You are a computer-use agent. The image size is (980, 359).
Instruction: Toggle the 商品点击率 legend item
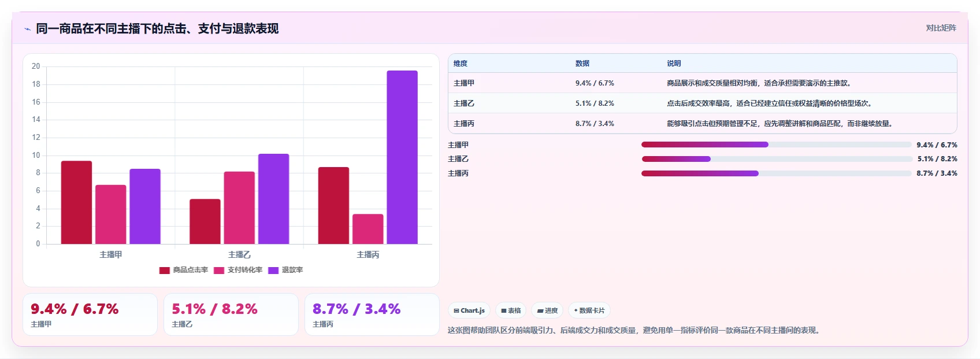pos(184,270)
